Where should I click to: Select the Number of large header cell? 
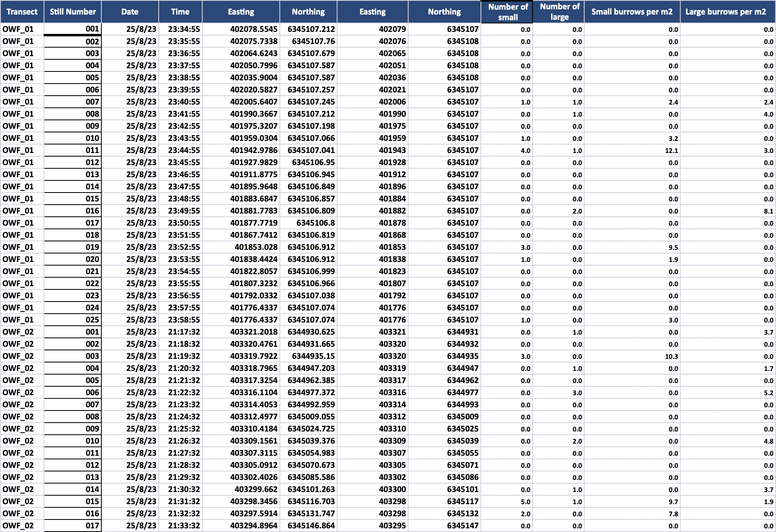coord(559,12)
